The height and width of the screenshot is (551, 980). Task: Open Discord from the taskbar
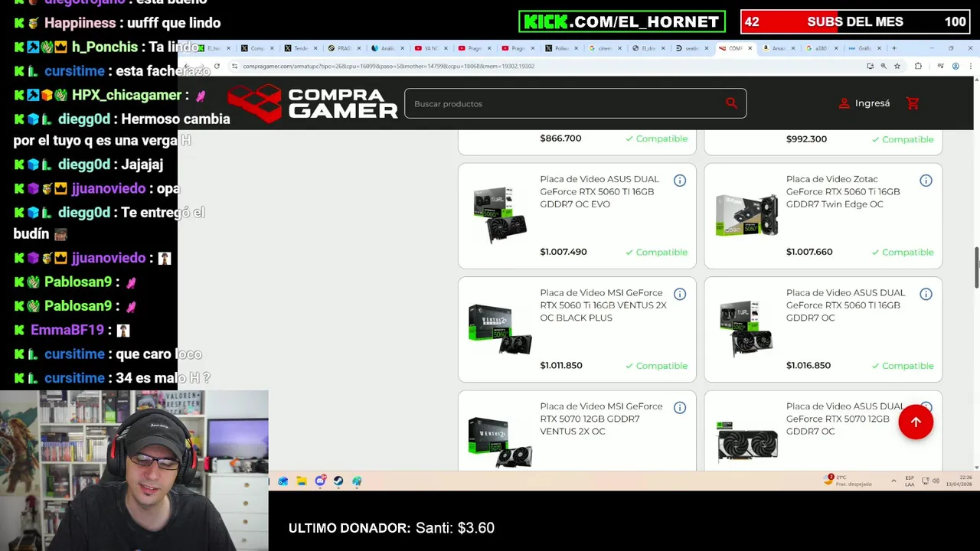(x=320, y=481)
